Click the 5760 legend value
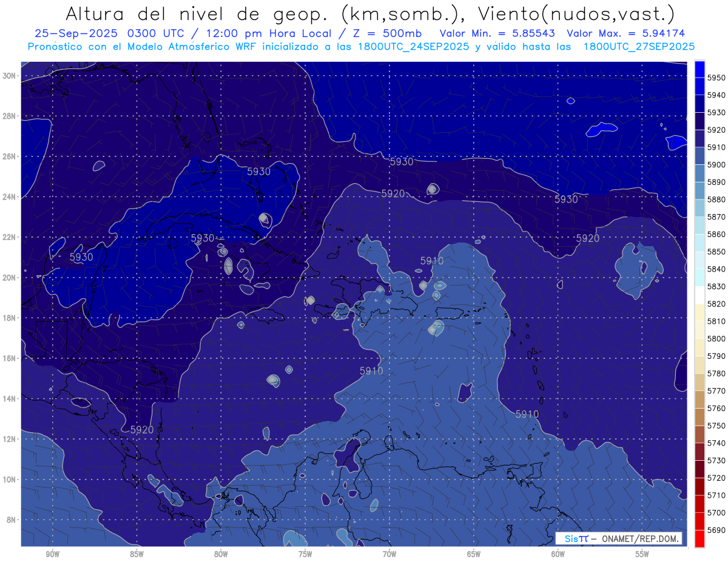 click(716, 408)
